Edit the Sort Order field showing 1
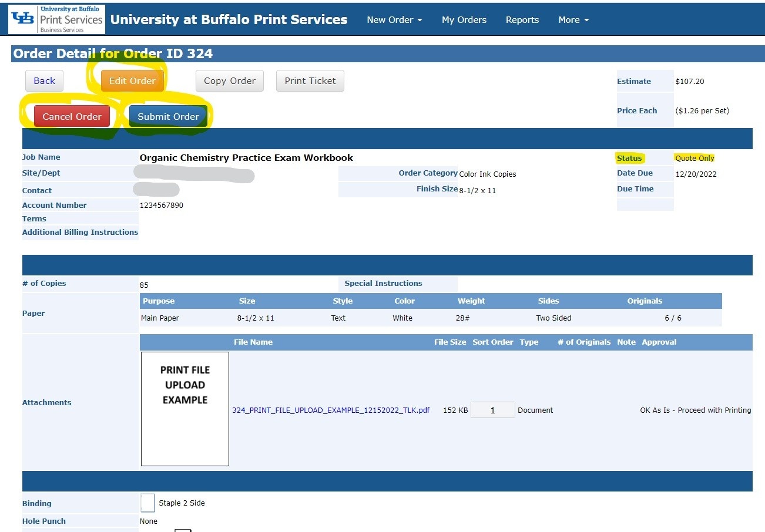This screenshot has height=532, width=765. tap(492, 410)
